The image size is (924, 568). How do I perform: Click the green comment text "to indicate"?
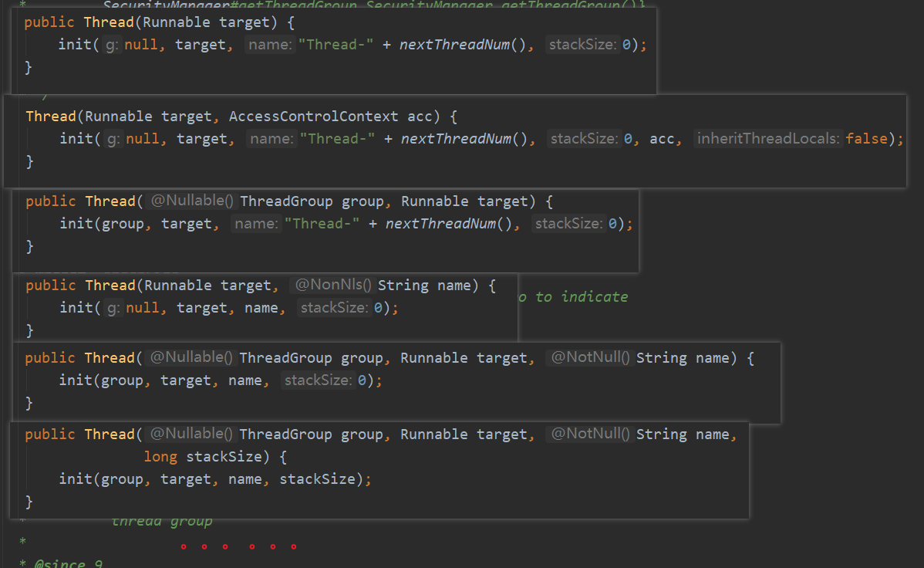click(x=581, y=296)
